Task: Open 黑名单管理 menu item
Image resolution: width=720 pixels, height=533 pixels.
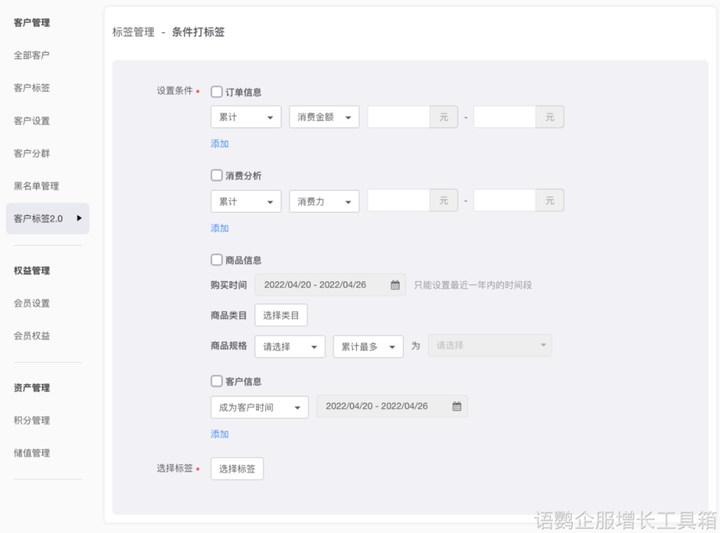Action: [x=36, y=186]
